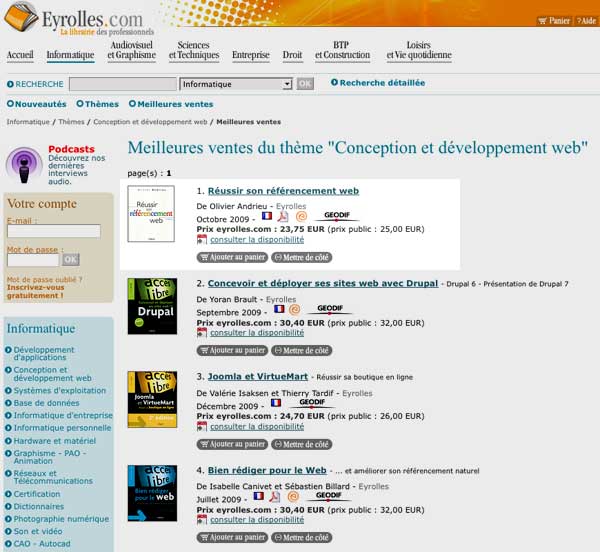Open the Meilleures ventes section link
Viewport: 600px width, 552px height.
(x=171, y=104)
